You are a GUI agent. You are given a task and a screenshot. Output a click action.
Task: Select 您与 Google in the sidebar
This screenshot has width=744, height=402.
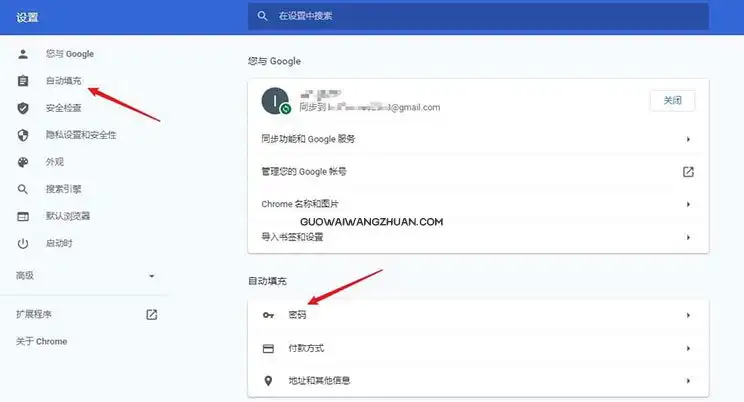coord(70,54)
